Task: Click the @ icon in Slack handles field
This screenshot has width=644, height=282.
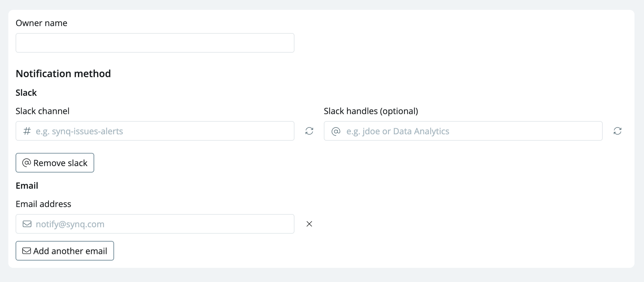Action: [x=336, y=131]
